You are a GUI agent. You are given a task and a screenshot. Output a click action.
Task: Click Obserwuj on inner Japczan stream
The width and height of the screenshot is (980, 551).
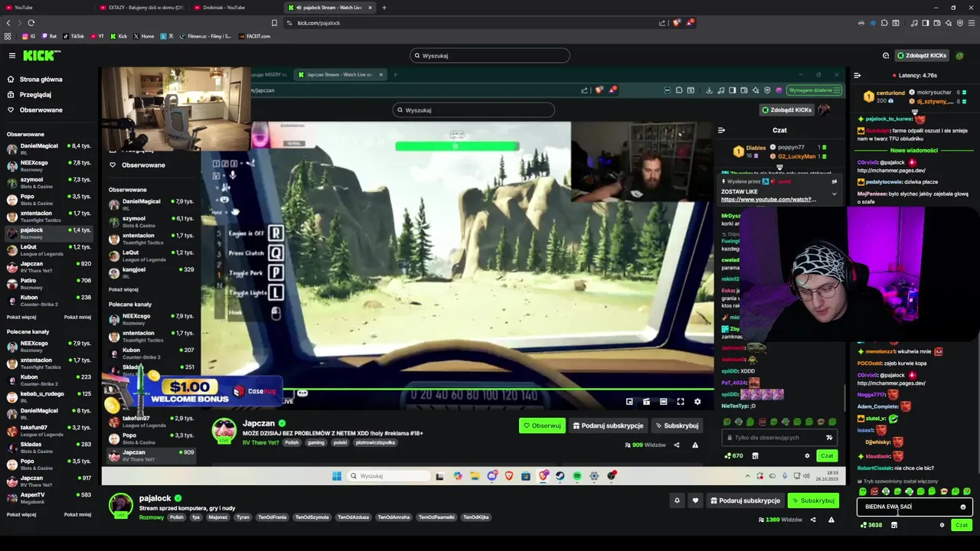coord(542,425)
